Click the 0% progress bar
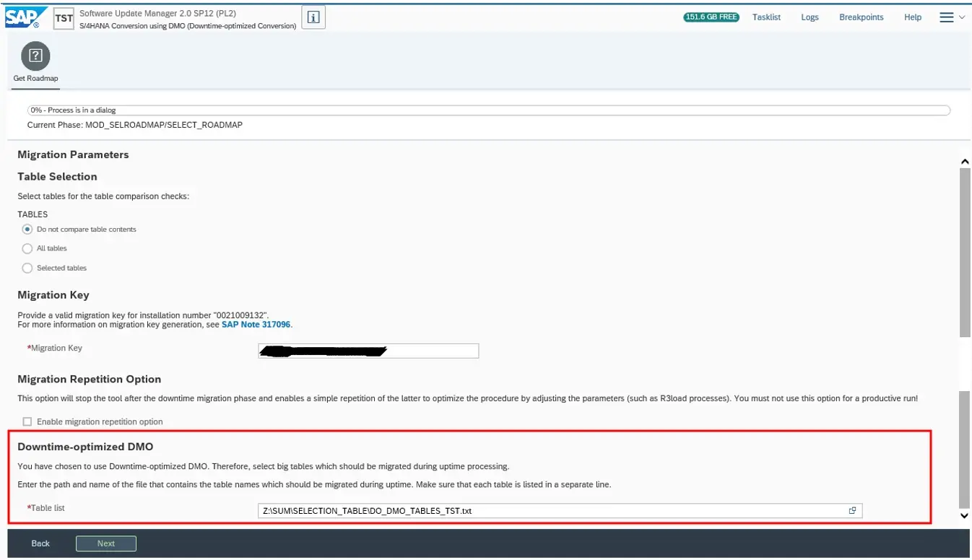 coord(489,110)
